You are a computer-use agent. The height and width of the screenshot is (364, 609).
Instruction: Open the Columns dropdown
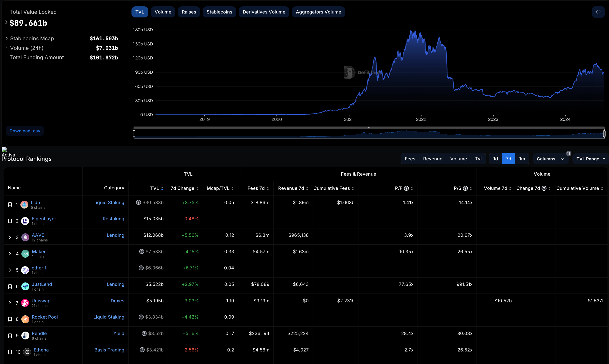[550, 159]
